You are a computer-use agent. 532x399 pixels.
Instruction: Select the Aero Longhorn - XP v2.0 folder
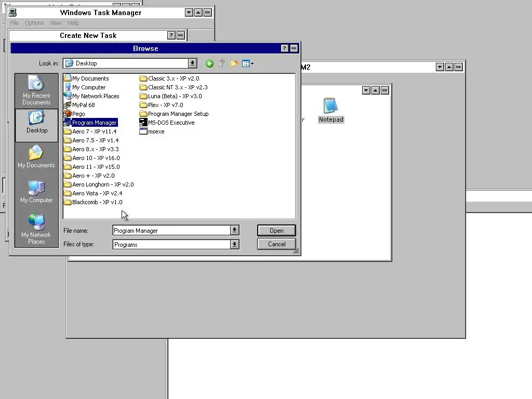[99, 184]
